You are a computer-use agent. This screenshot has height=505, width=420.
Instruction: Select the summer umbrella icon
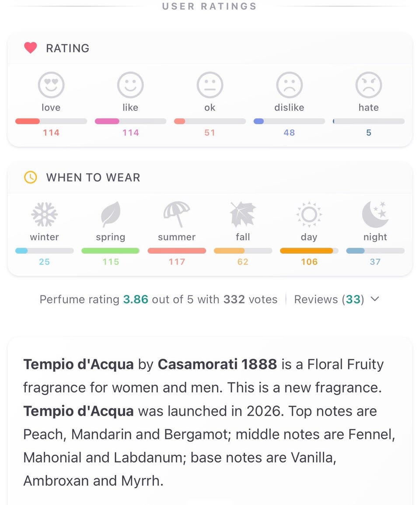176,214
